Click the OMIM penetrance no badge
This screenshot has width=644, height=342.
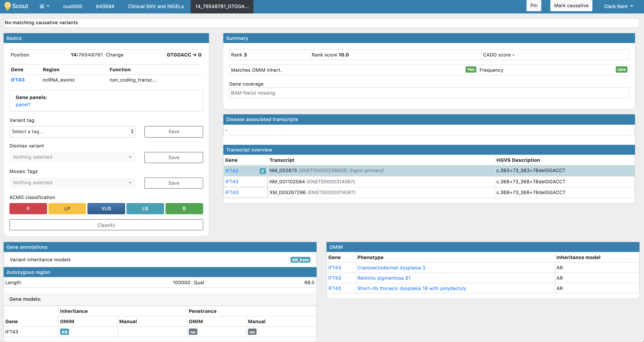click(193, 332)
